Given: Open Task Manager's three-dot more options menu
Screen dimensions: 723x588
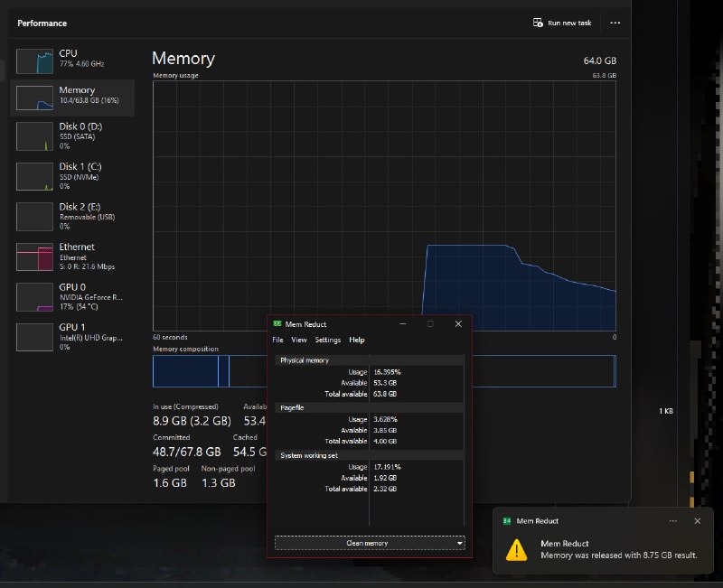Looking at the screenshot, I should click(x=615, y=23).
